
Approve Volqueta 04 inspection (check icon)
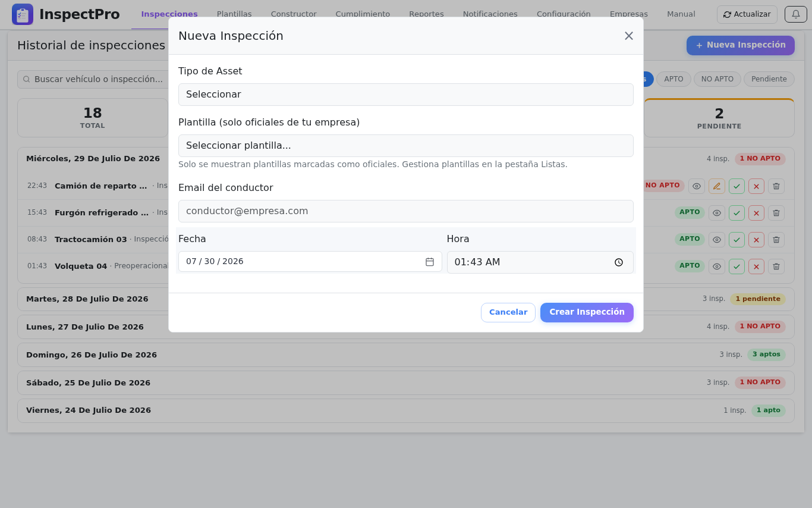pyautogui.click(x=737, y=266)
